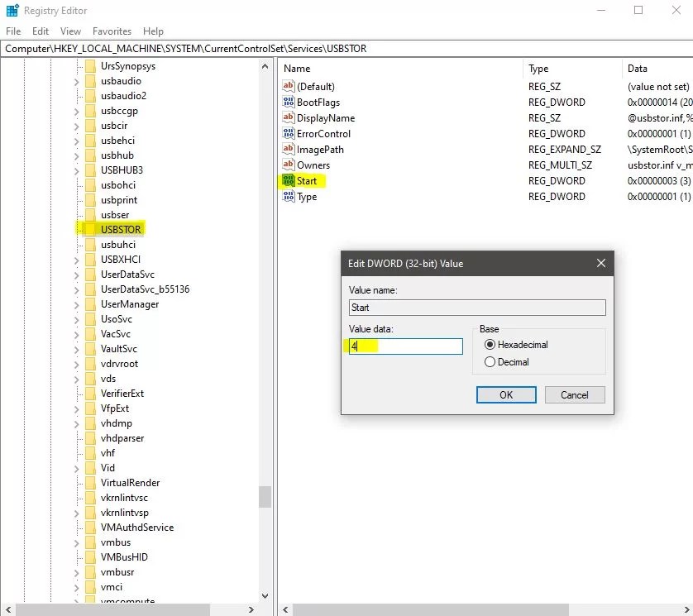Click the USBSTOR folder icon
This screenshot has height=616, width=693.
click(x=90, y=229)
